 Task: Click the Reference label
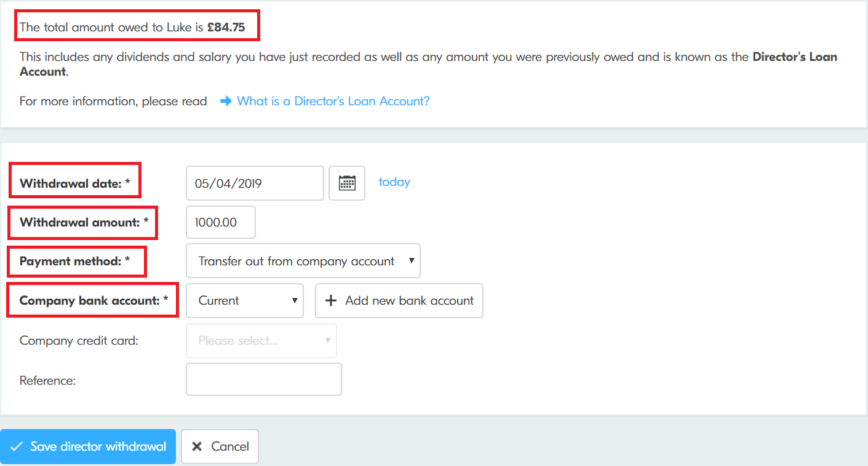pos(47,380)
